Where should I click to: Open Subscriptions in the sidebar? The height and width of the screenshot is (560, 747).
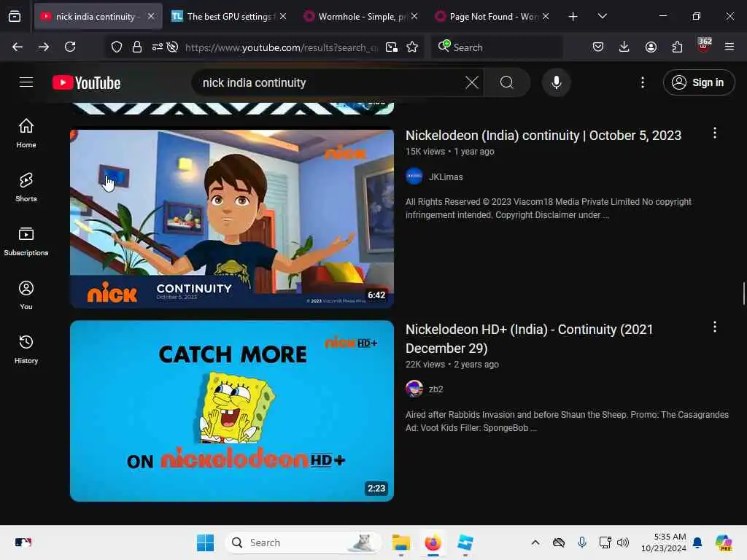pos(26,241)
